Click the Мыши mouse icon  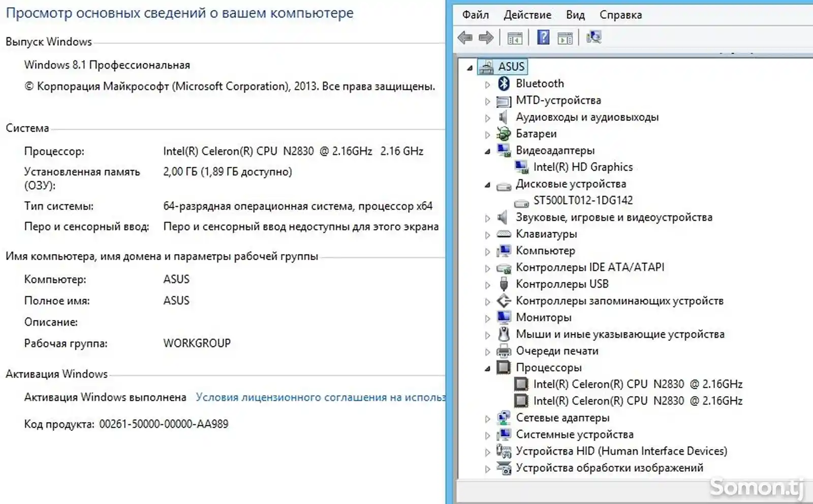504,334
